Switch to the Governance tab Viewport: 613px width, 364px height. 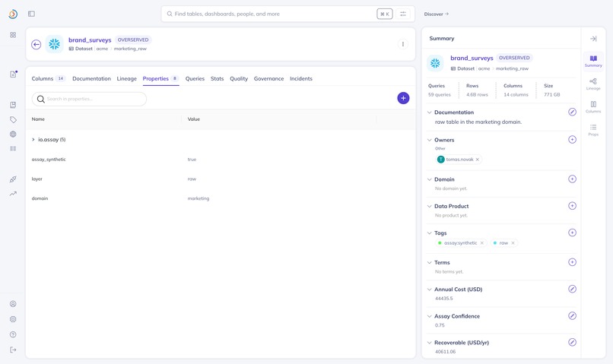pyautogui.click(x=269, y=78)
